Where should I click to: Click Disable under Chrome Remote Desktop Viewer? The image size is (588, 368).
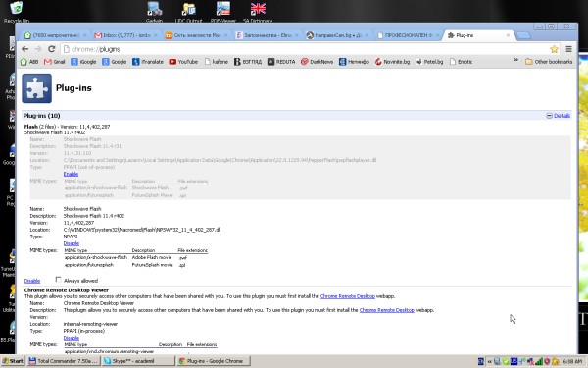pos(72,338)
